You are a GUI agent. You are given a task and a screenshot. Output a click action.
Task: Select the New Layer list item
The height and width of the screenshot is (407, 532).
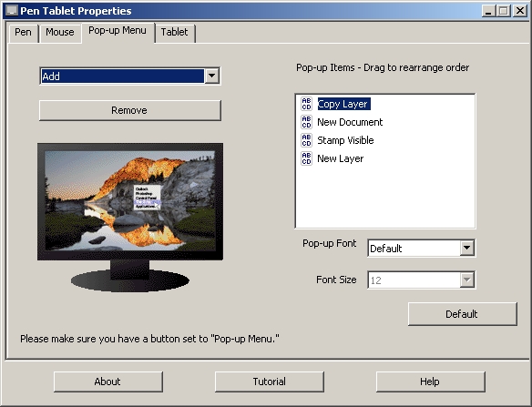[x=341, y=158]
